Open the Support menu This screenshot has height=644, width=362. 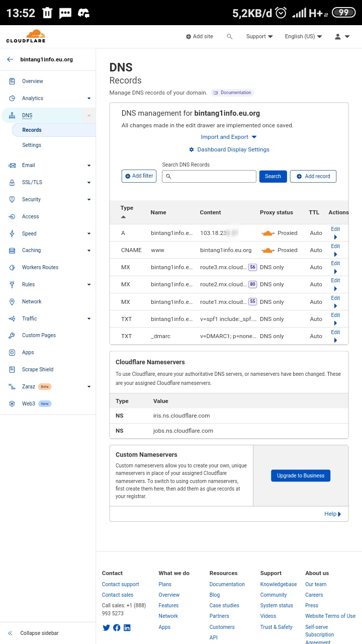point(259,37)
